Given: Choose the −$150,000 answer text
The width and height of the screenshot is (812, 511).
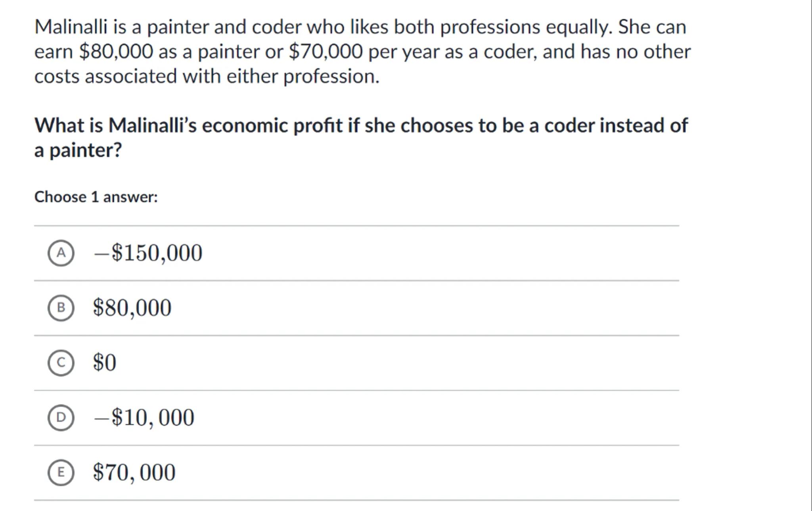Looking at the screenshot, I should (x=147, y=253).
